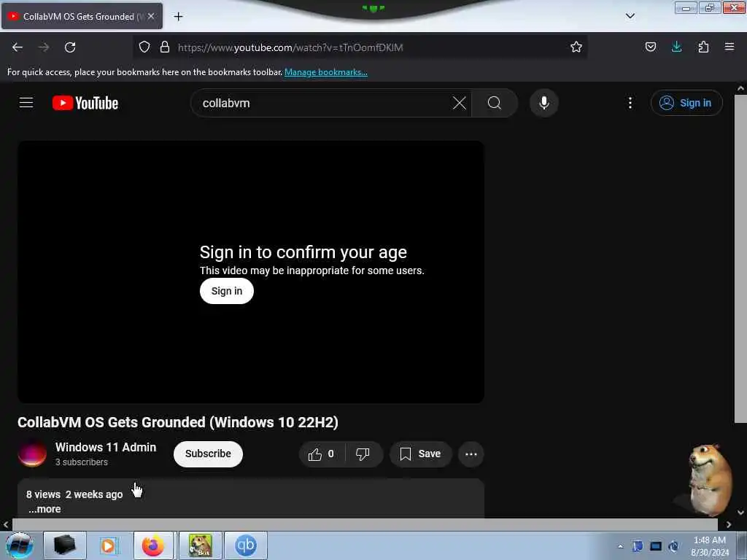Open YouTube settings three-dot menu
The image size is (747, 560).
point(630,103)
